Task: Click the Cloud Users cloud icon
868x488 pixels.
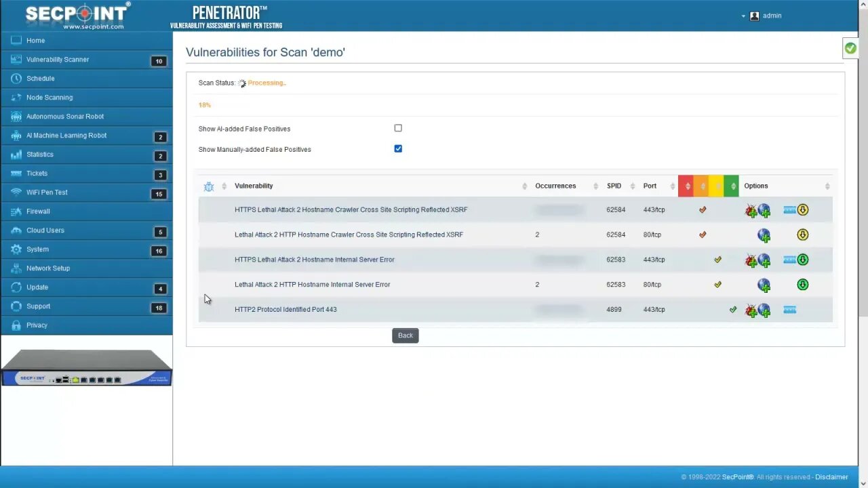Action: tap(16, 230)
